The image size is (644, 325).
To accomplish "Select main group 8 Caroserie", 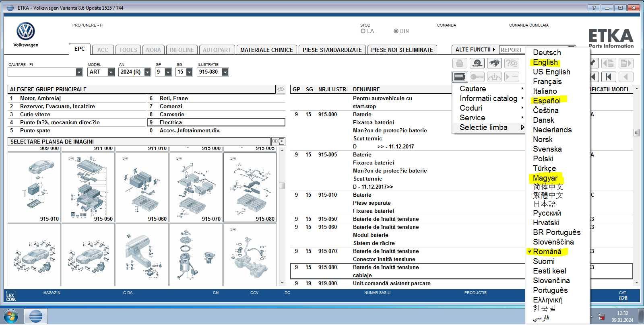I will click(x=217, y=114).
